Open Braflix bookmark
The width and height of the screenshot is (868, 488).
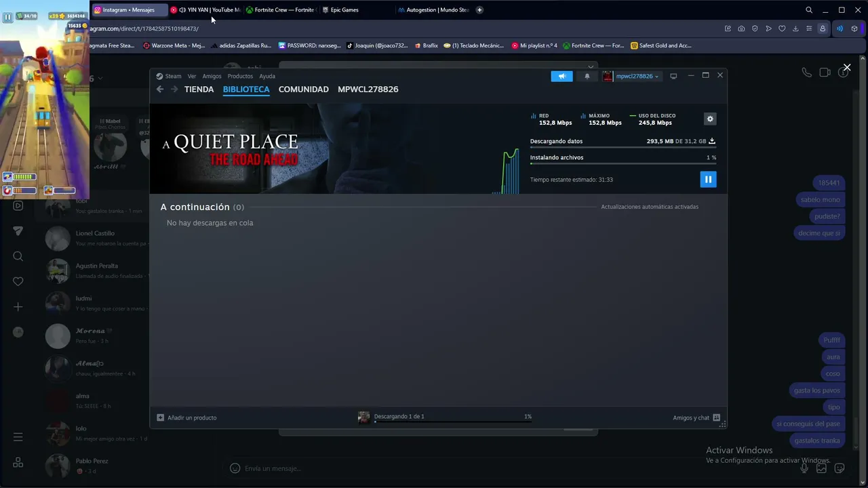click(x=426, y=45)
